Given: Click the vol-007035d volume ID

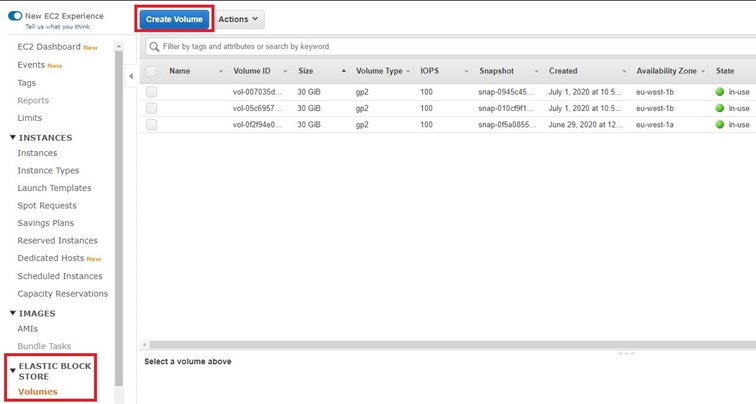Looking at the screenshot, I should click(x=257, y=92).
